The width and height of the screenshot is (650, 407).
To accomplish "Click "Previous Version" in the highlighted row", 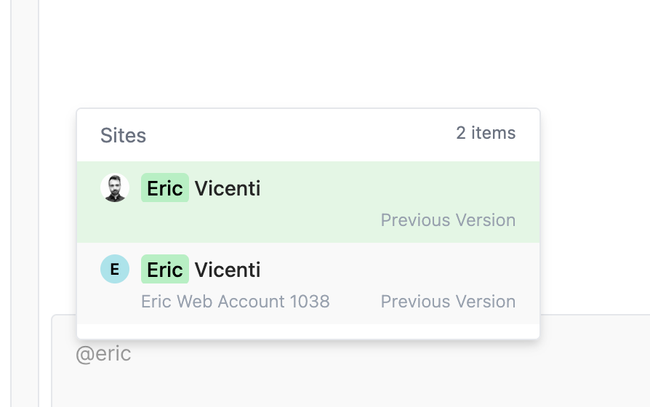I will (448, 220).
